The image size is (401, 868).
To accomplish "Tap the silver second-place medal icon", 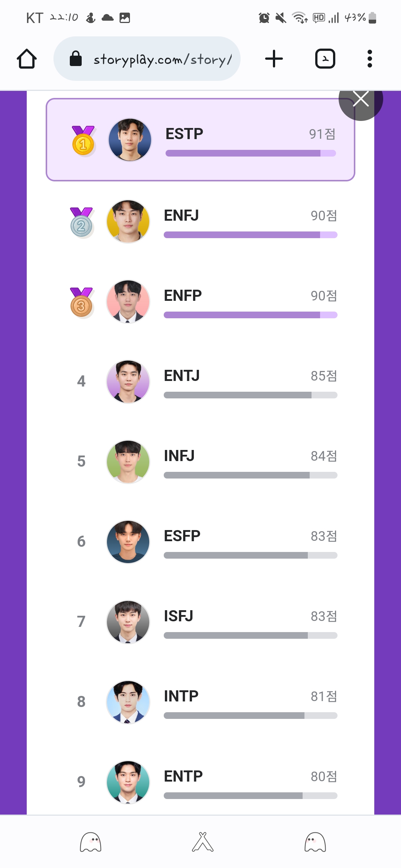I will (81, 223).
